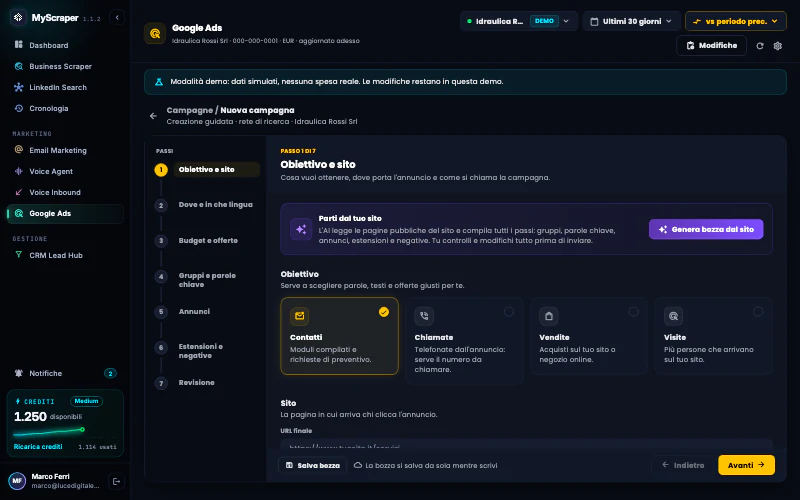Open Dashboard from the sidebar
The width and height of the screenshot is (800, 500).
coord(65,45)
